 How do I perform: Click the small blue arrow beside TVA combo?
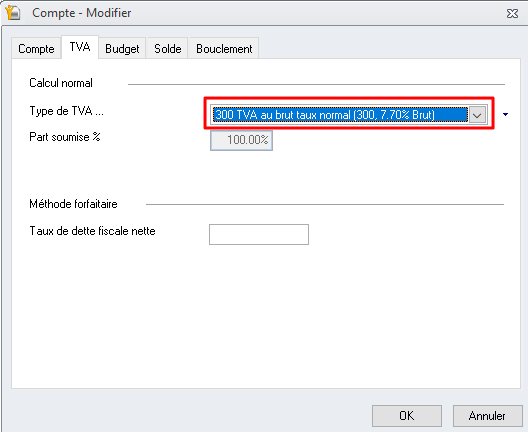[505, 115]
